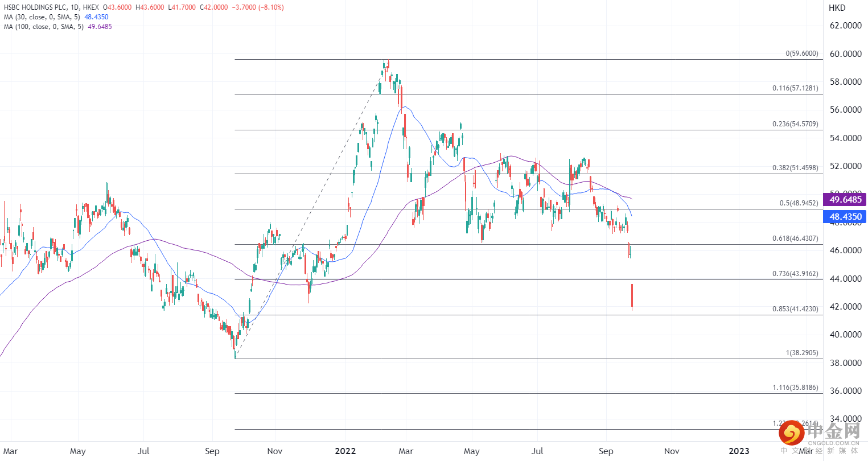Click the Nov label just before 2023
Screen dimensions: 868x461
[x=672, y=451]
